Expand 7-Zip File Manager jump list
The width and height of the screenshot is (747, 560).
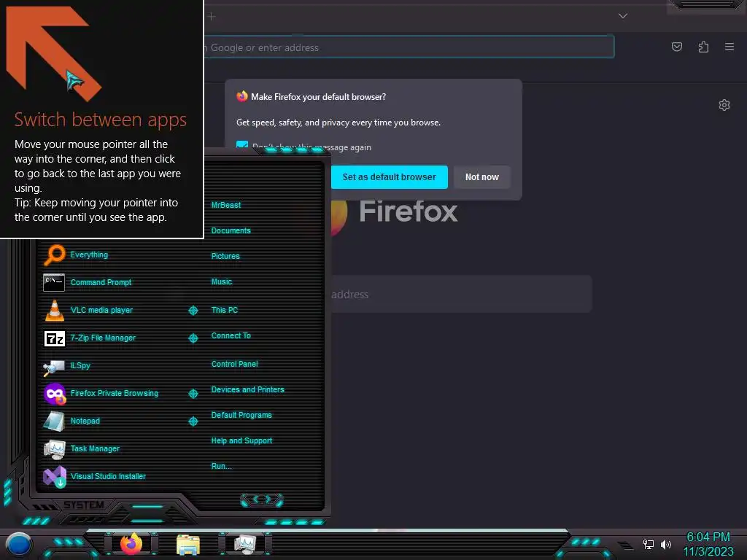pyautogui.click(x=193, y=338)
